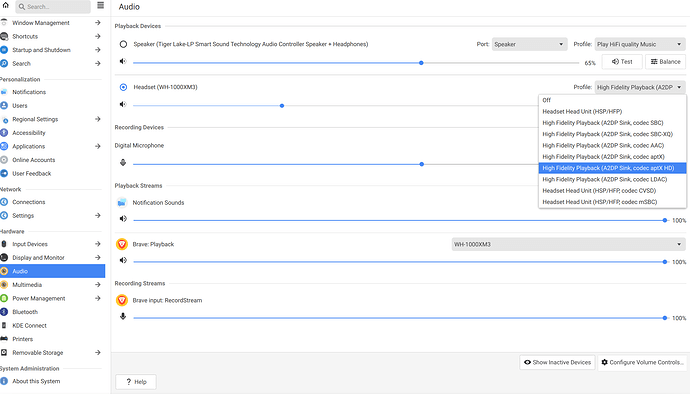Viewport: 690px width, 394px height.
Task: Click Configure Volume Controls
Action: point(642,362)
